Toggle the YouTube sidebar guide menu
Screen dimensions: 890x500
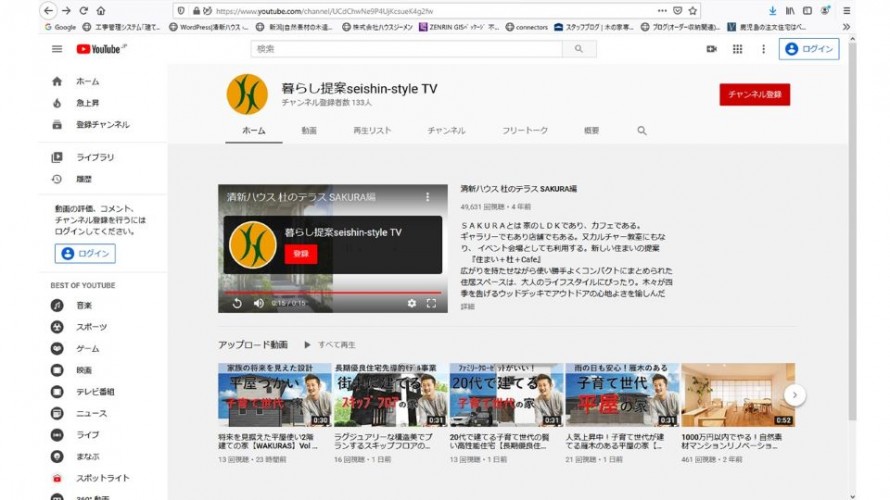(x=57, y=49)
